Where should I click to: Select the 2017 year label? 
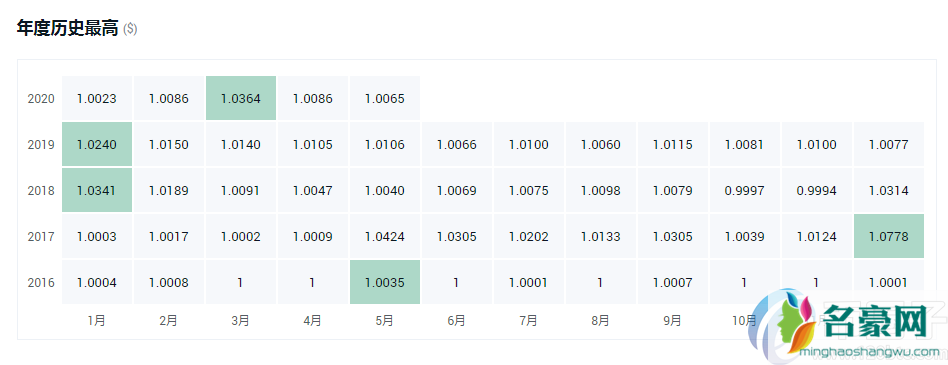(x=41, y=236)
